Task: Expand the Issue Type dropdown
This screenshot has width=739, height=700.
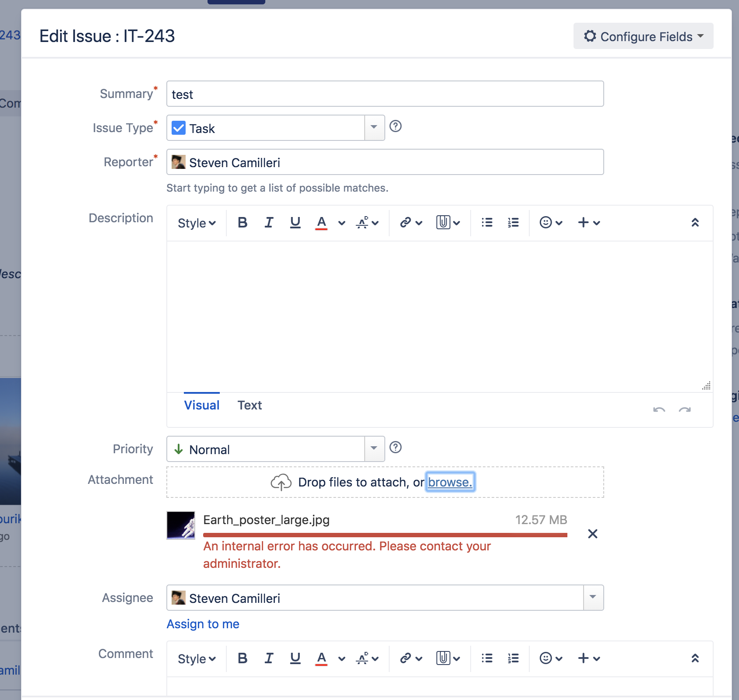Action: [374, 128]
